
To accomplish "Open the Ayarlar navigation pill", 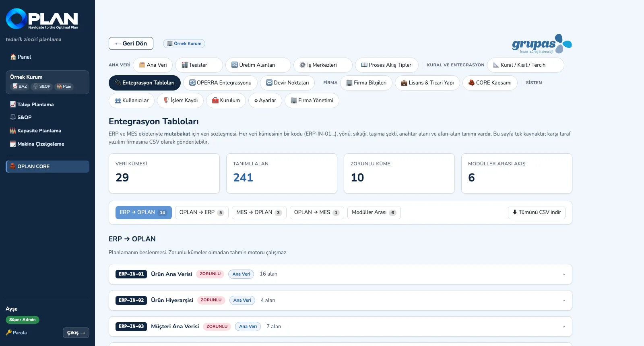I will click(x=265, y=101).
